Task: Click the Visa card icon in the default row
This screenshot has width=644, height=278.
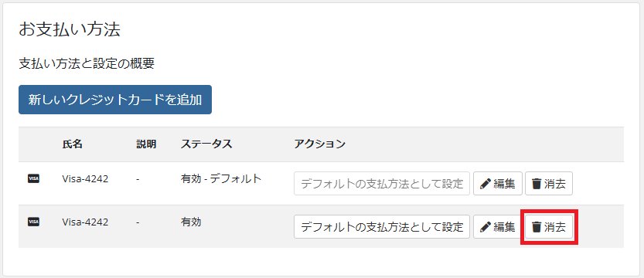Action: pyautogui.click(x=33, y=179)
